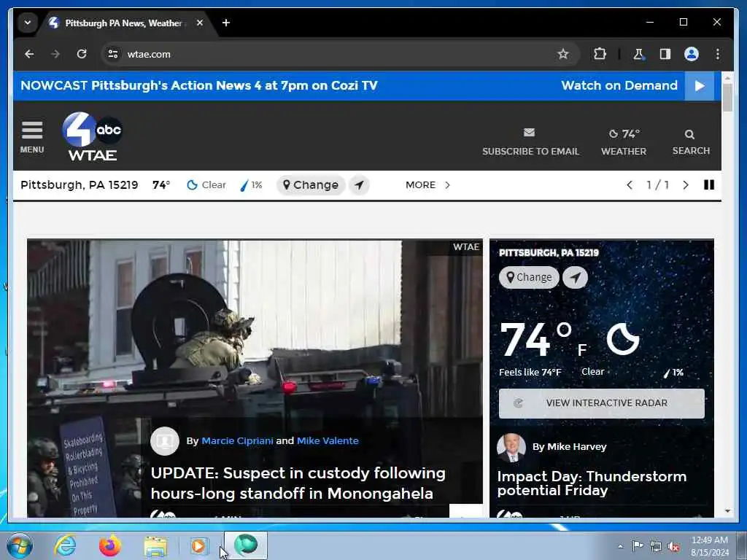
Task: Open a new browser tab
Action: pyautogui.click(x=226, y=23)
